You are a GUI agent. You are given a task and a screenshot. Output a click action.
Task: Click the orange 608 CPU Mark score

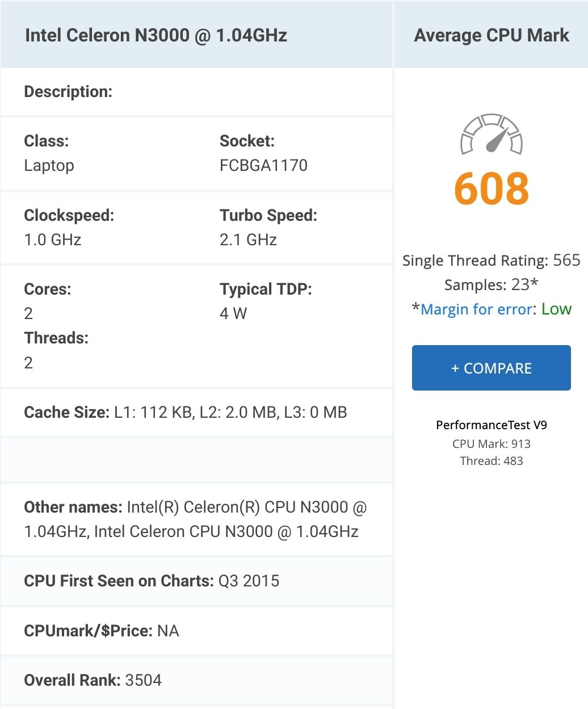pos(492,189)
